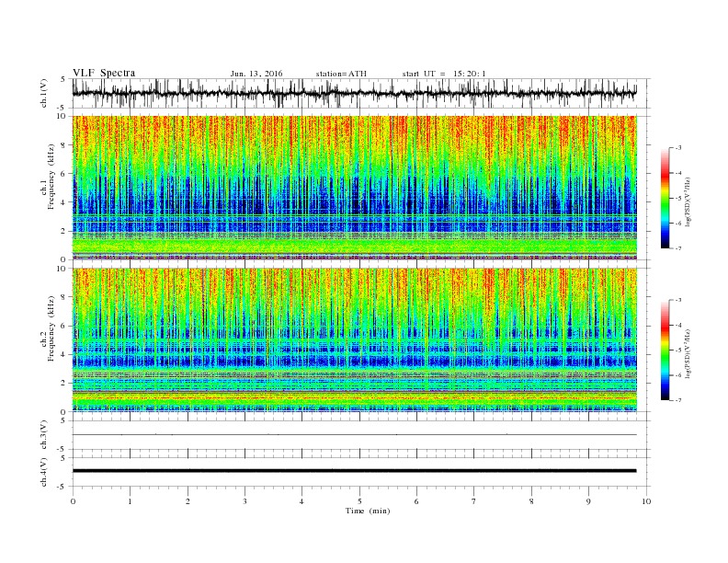Click the 'station=ATH' label

[341, 74]
